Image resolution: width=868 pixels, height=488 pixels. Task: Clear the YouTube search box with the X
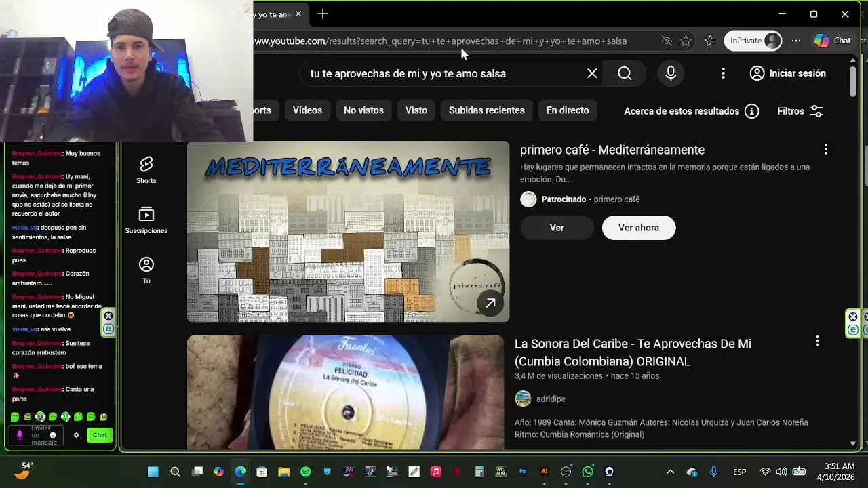(592, 73)
